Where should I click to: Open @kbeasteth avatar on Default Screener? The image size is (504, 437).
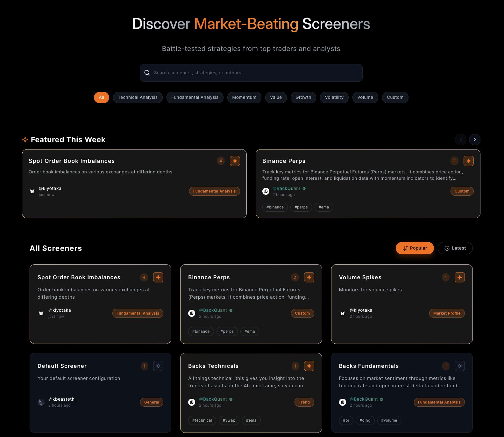pyautogui.click(x=41, y=402)
